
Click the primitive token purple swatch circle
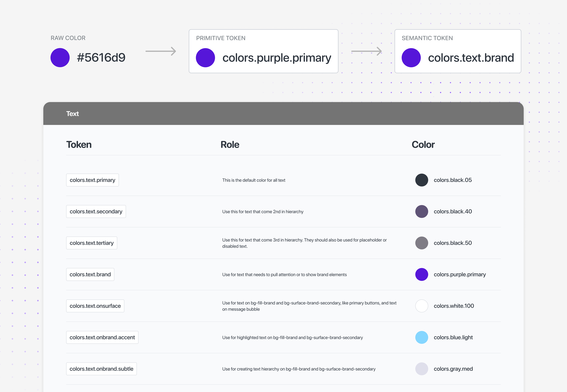tap(205, 57)
